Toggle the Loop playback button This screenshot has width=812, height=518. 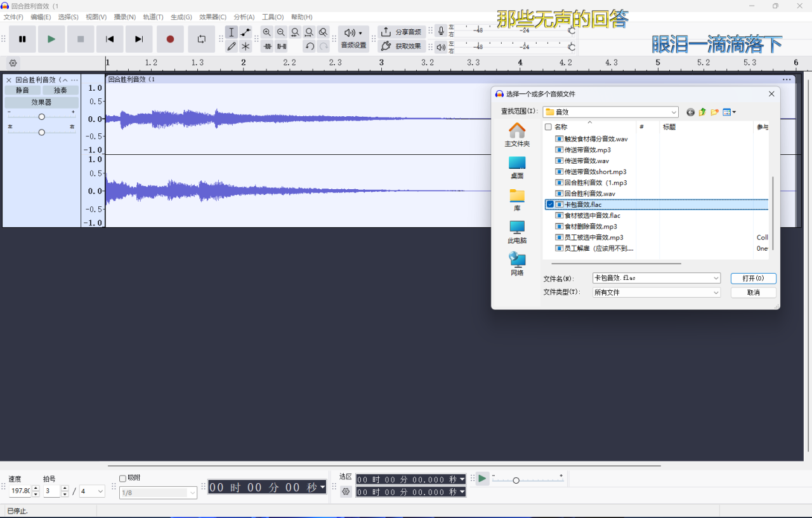202,39
